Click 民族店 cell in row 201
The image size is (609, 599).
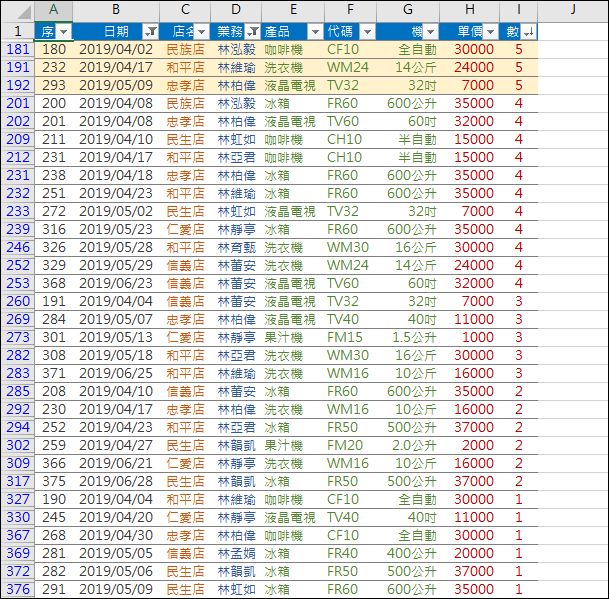click(x=185, y=103)
